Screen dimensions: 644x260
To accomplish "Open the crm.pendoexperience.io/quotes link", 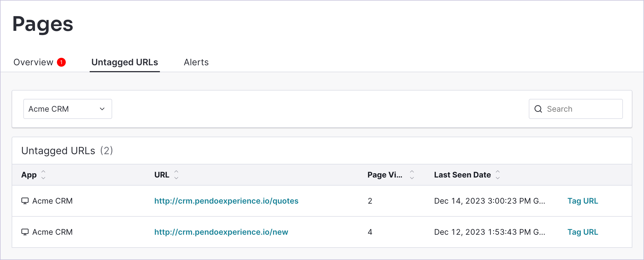I will (x=226, y=201).
